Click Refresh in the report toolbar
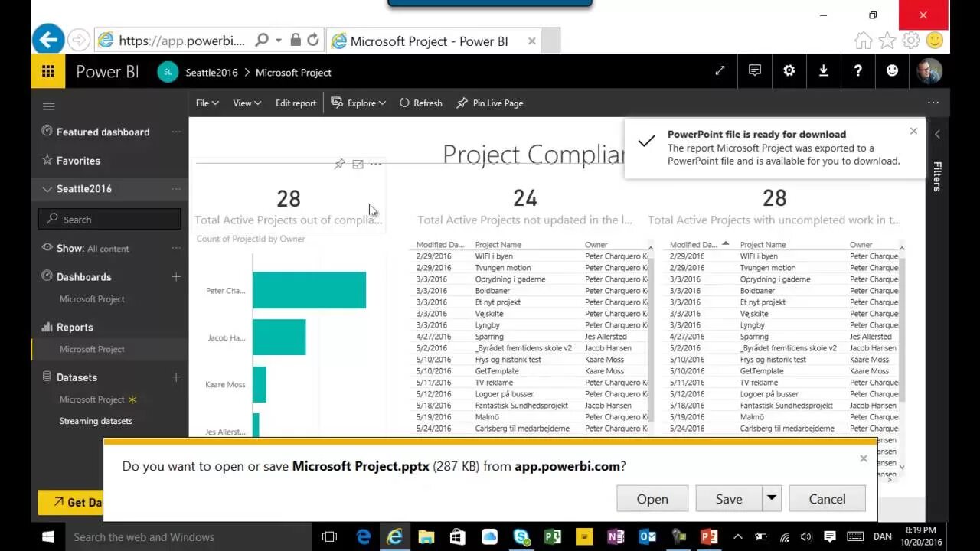Screen dimensions: 980x551 [420, 103]
